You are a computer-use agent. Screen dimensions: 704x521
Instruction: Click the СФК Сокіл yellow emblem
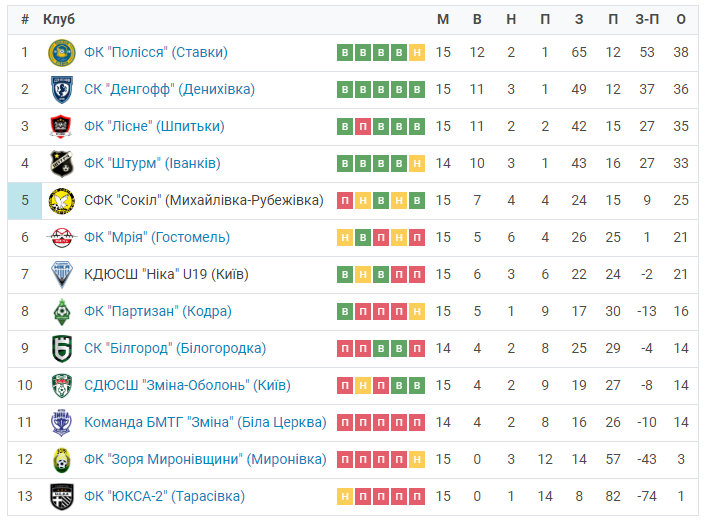[x=62, y=201]
